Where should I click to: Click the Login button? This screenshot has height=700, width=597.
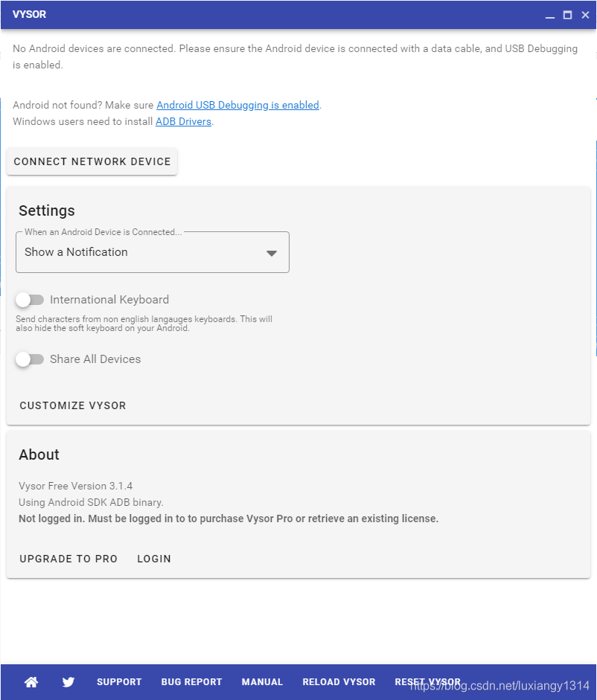[154, 559]
